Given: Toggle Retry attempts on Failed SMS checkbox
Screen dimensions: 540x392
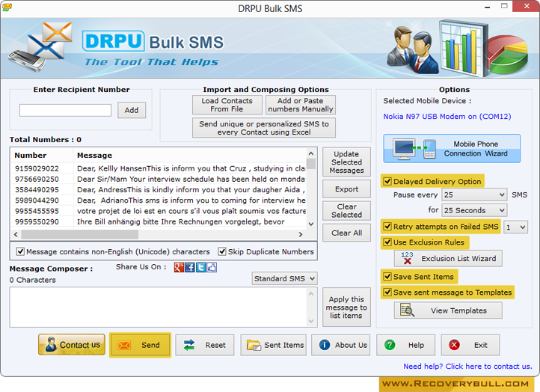Looking at the screenshot, I should click(x=387, y=227).
